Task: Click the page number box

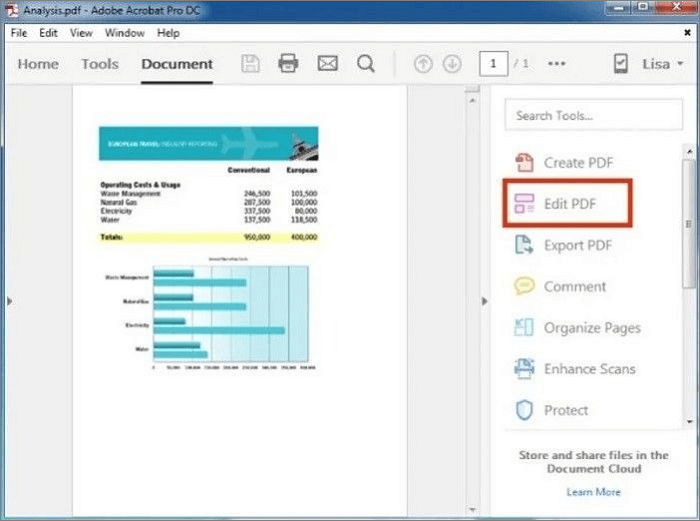Action: 493,64
